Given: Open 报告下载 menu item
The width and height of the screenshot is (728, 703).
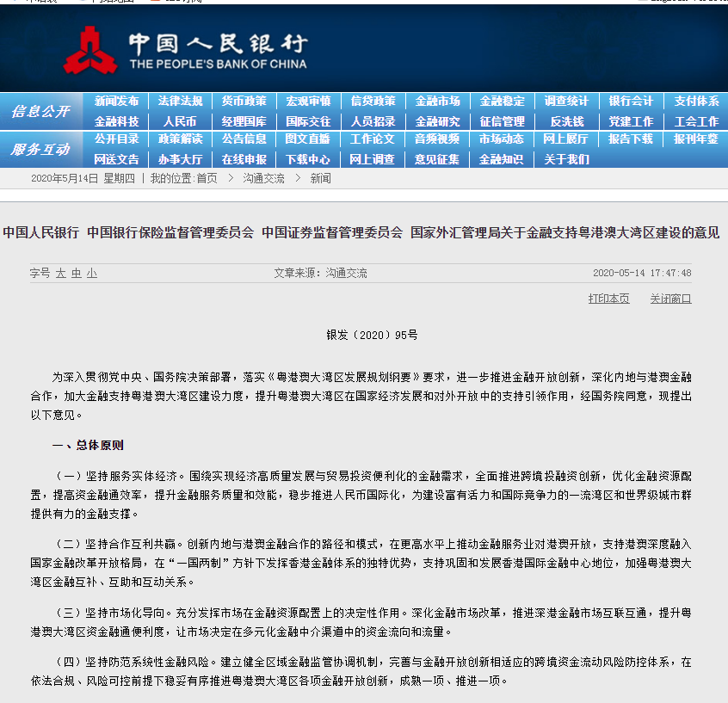Looking at the screenshot, I should pos(631,139).
